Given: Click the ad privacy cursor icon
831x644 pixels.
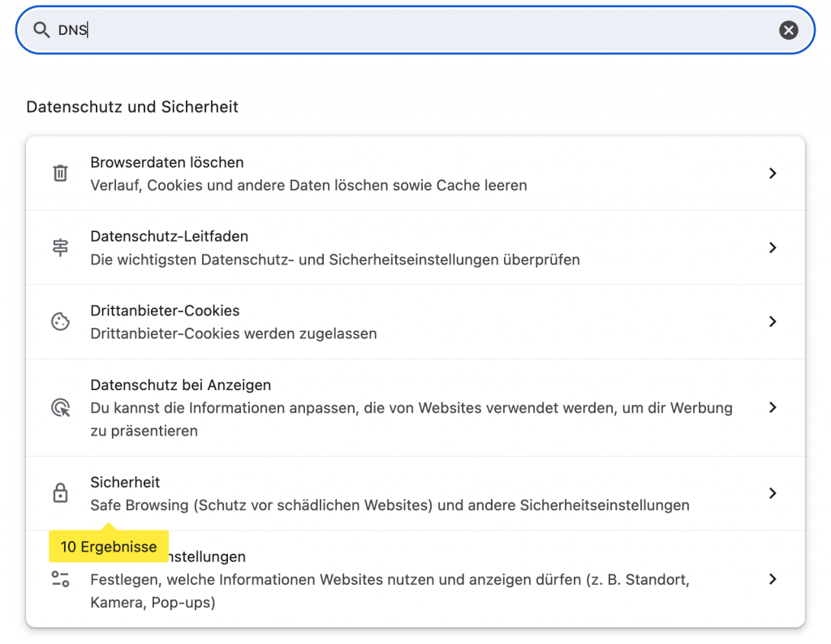Looking at the screenshot, I should point(61,407).
